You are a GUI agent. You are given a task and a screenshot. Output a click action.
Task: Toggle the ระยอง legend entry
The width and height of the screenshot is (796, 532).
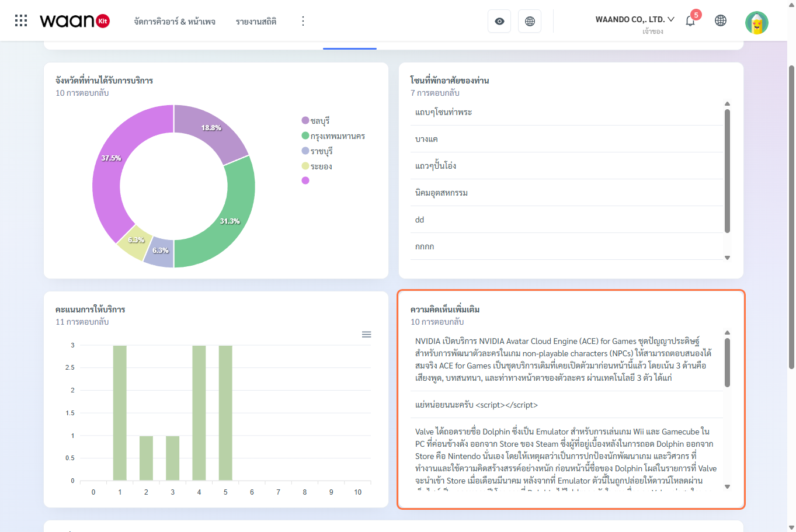pos(317,166)
